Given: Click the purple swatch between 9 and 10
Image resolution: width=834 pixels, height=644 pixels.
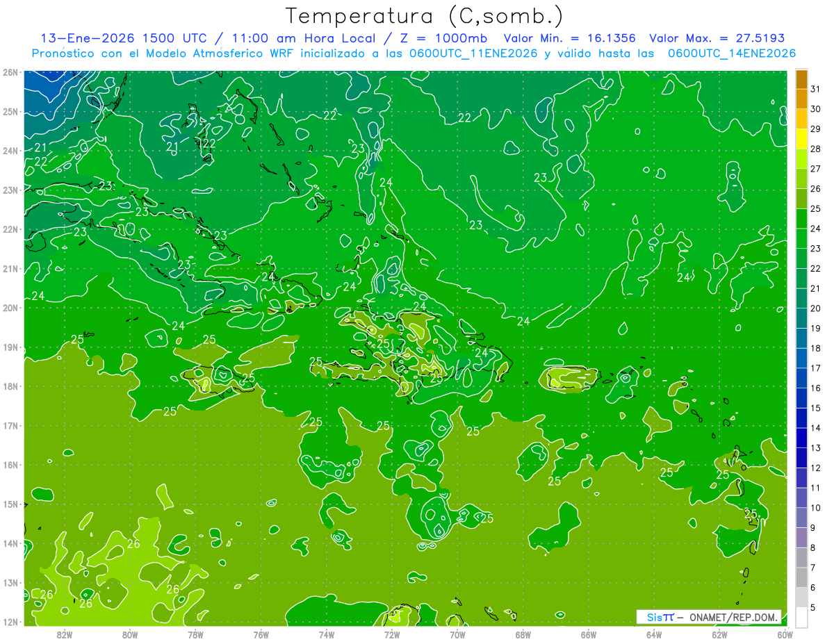Looking at the screenshot, I should 801,518.
